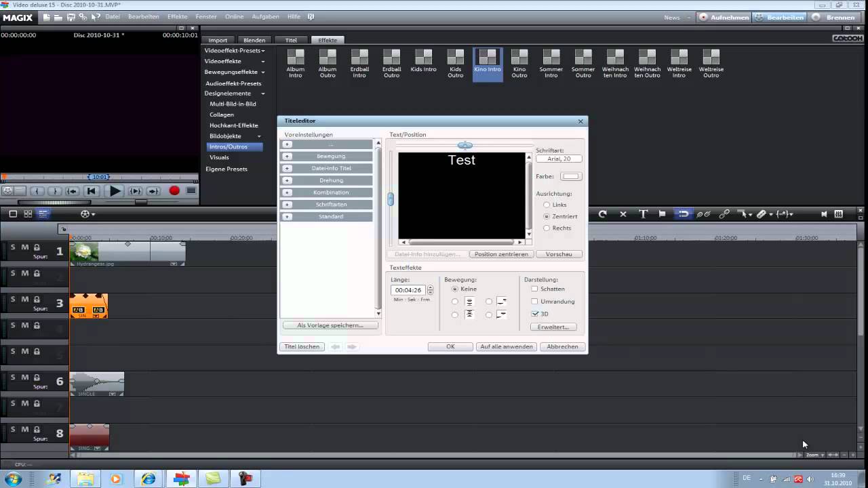Click the ungroup broken chain icon
Screen dimensions: 868x488
pos(704,214)
